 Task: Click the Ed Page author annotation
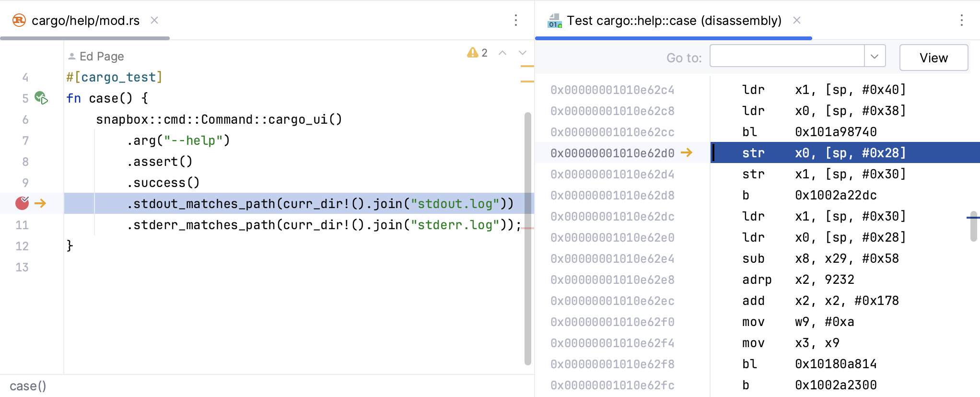[96, 57]
